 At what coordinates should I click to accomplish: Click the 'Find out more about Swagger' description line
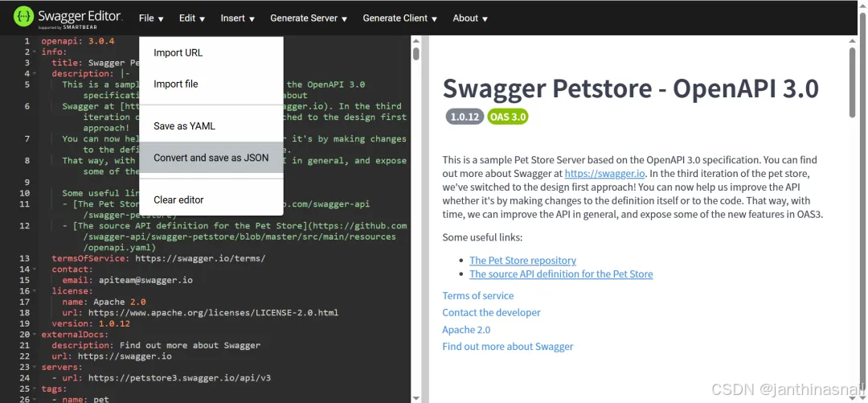(156, 345)
